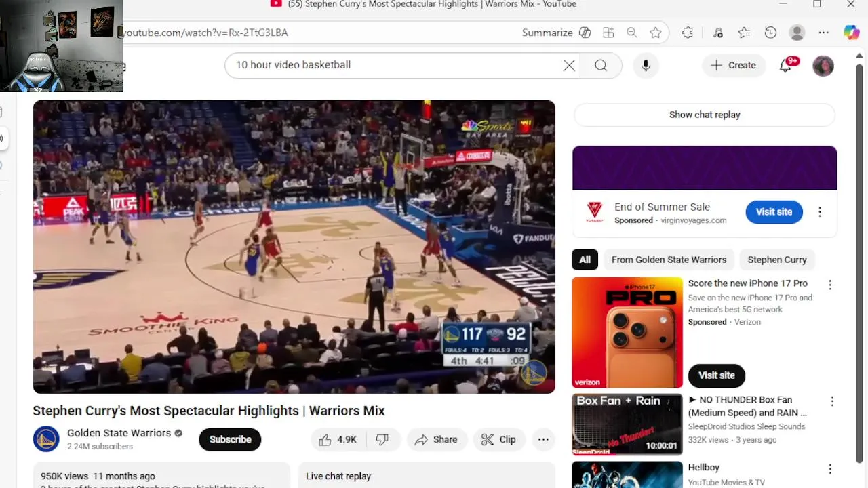Viewport: 868px width, 488px height.
Task: Open options for Hellboy video
Action: [x=830, y=469]
